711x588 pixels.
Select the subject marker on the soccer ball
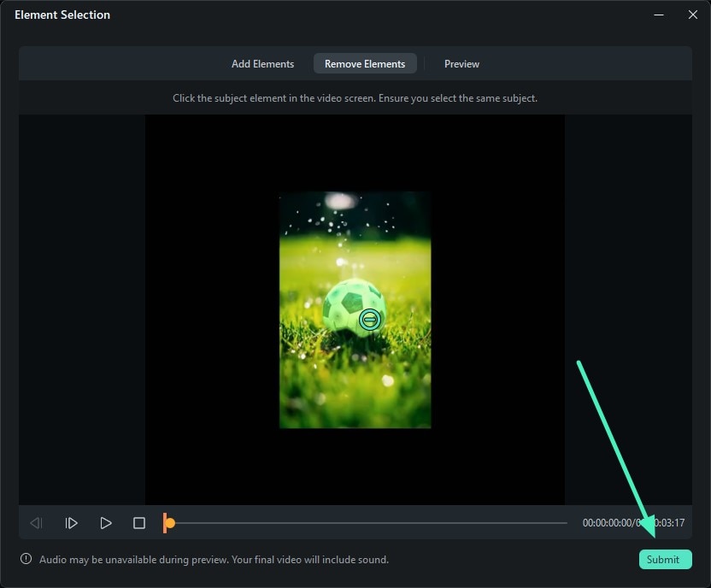370,320
